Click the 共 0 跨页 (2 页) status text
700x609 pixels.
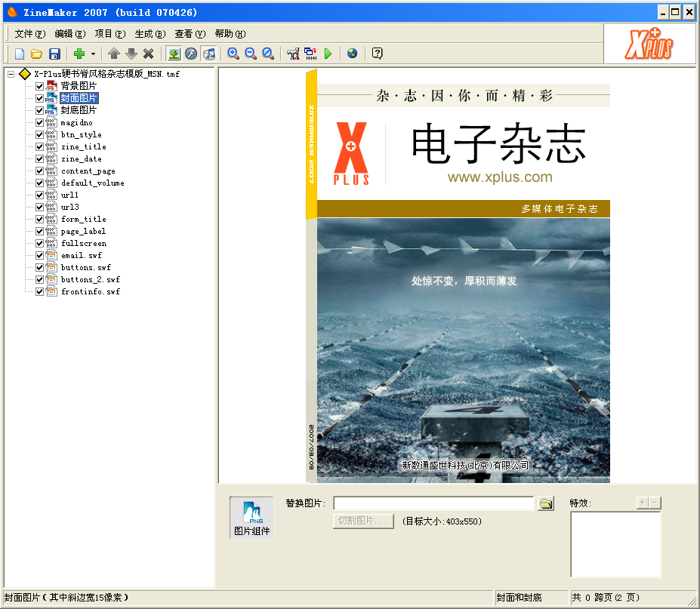[606, 598]
